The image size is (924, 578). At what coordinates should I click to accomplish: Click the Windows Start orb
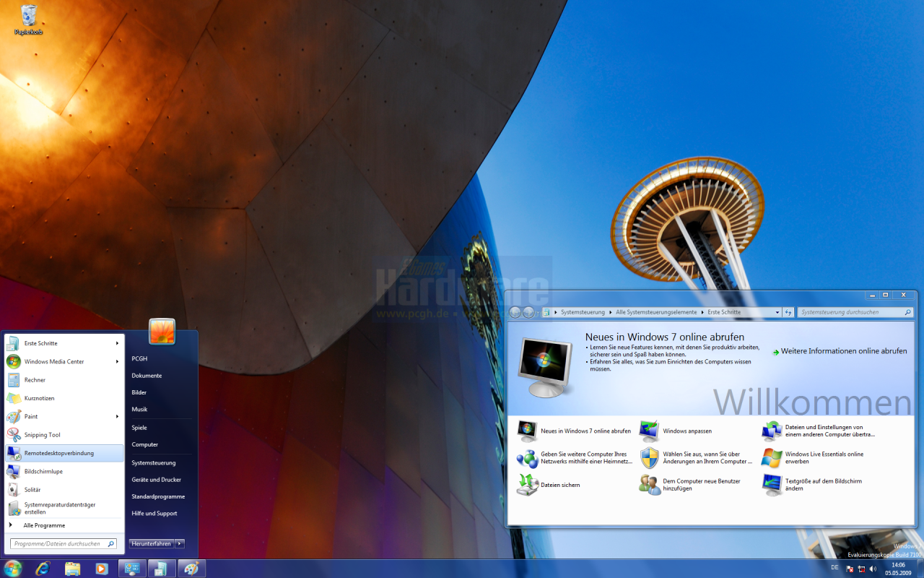tap(12, 569)
